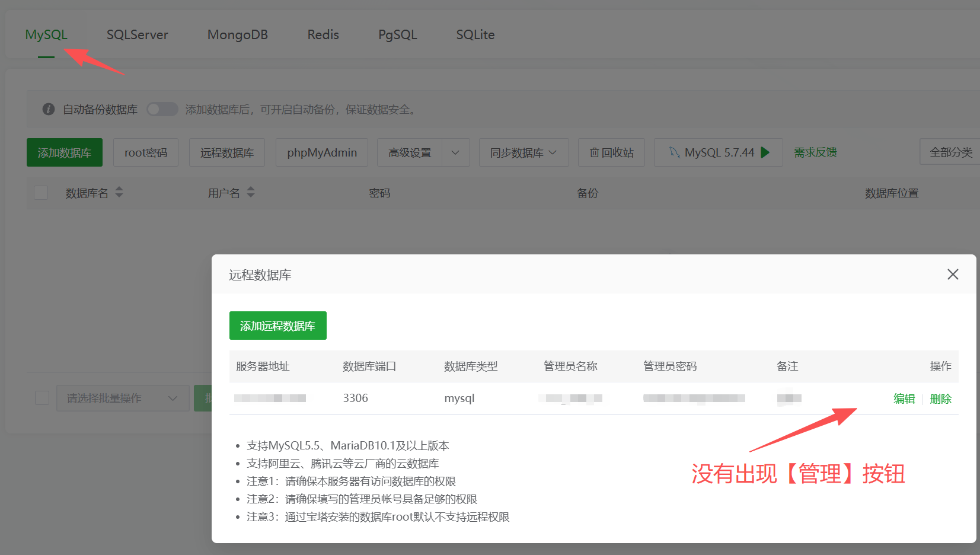Open the PgSQL tab
The height and width of the screenshot is (555, 980).
tap(397, 34)
